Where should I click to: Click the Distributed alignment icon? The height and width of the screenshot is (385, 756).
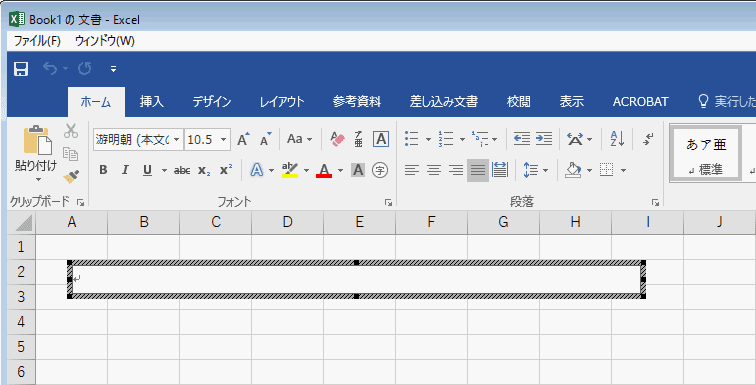(x=500, y=170)
